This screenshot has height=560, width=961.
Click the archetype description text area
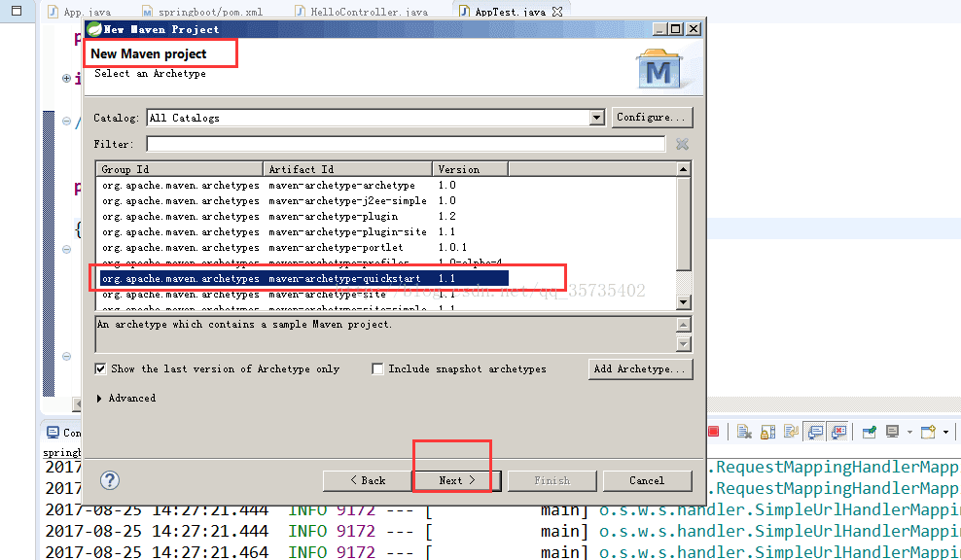385,334
